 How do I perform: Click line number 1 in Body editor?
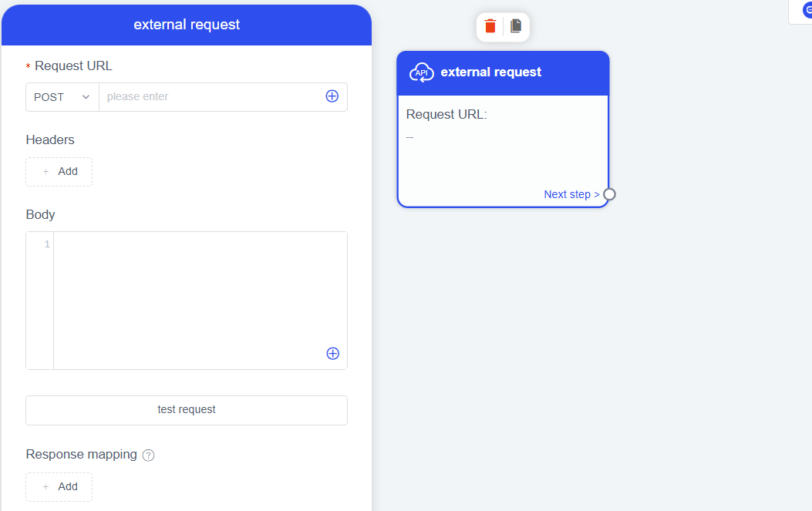(47, 244)
